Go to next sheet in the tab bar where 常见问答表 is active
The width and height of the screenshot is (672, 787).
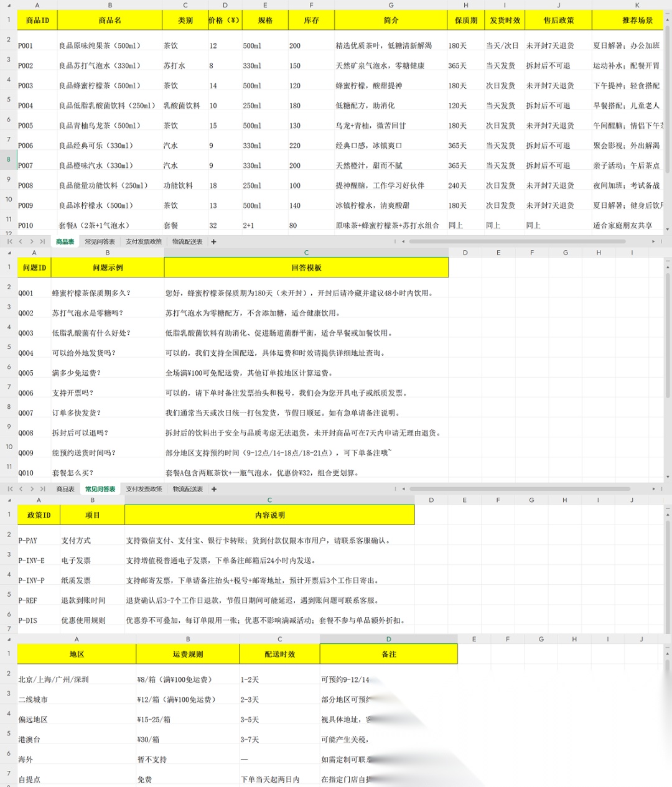pos(32,489)
